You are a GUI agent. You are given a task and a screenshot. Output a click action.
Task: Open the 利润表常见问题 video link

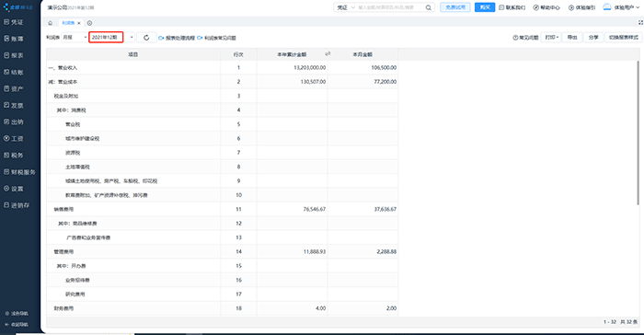[x=216, y=38]
